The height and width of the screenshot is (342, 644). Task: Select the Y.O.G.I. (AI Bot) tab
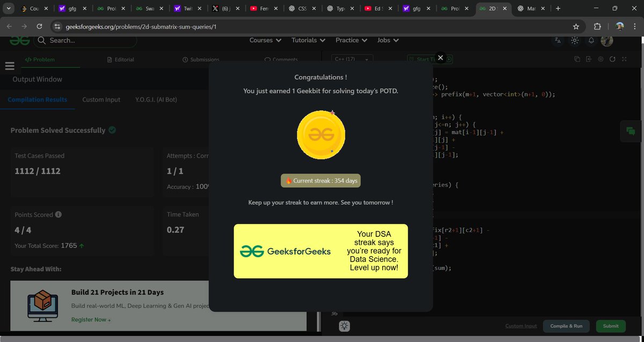click(x=156, y=100)
